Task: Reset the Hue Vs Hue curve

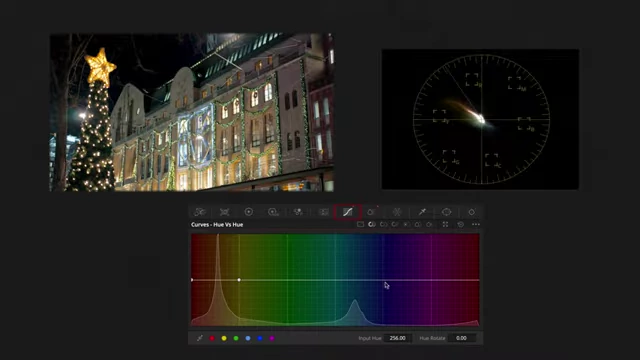Action: 460,224
